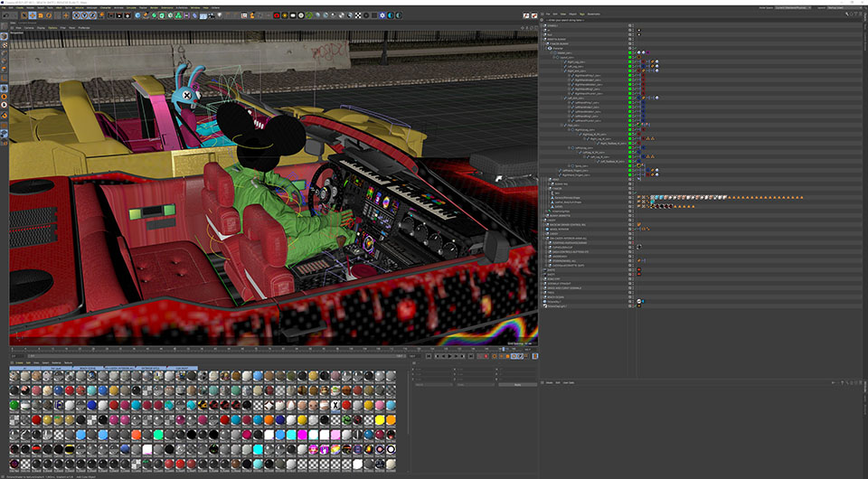The image size is (868, 479).
Task: Open the Octane menu in menu bar
Action: point(215,8)
